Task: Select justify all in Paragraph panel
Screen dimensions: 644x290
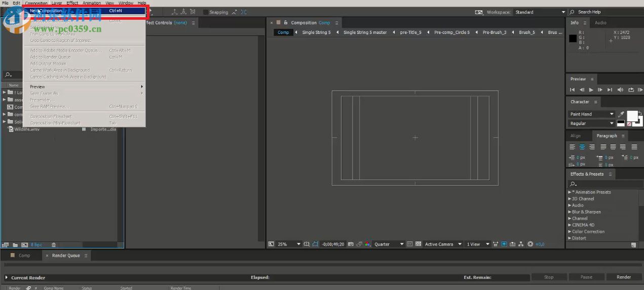Action: coord(634,147)
